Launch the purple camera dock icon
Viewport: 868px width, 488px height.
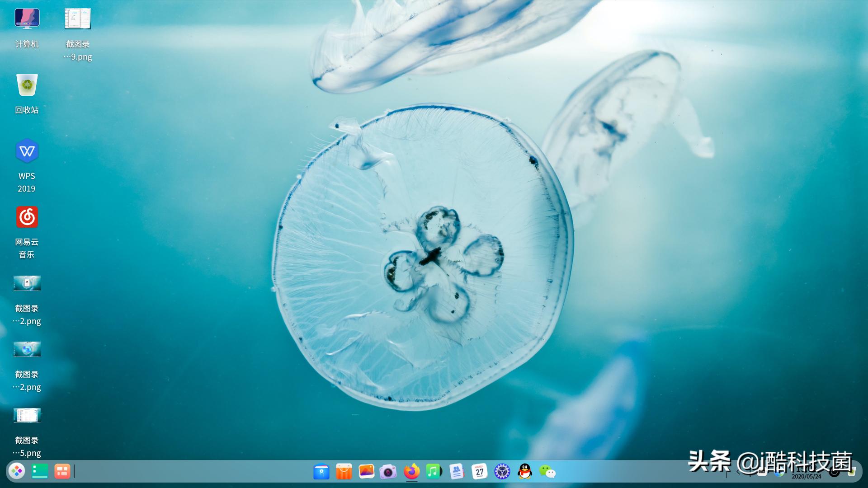point(388,472)
